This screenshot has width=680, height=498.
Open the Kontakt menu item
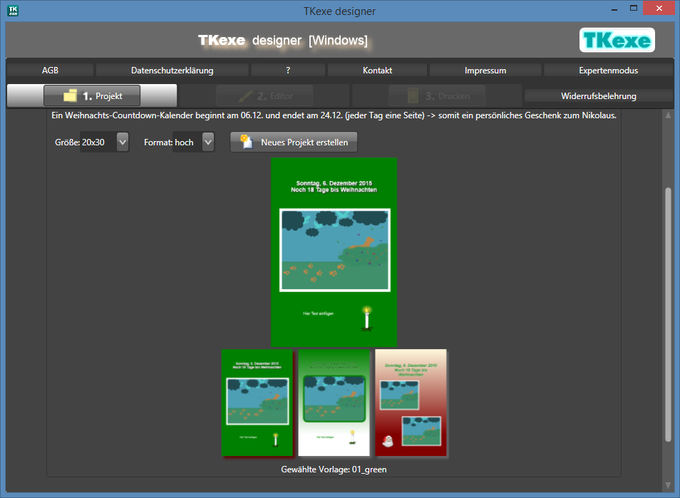coord(377,70)
